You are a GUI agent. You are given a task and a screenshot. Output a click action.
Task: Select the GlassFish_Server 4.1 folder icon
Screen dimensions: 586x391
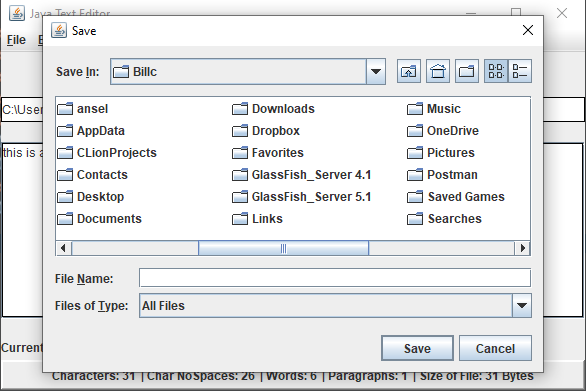pyautogui.click(x=240, y=175)
